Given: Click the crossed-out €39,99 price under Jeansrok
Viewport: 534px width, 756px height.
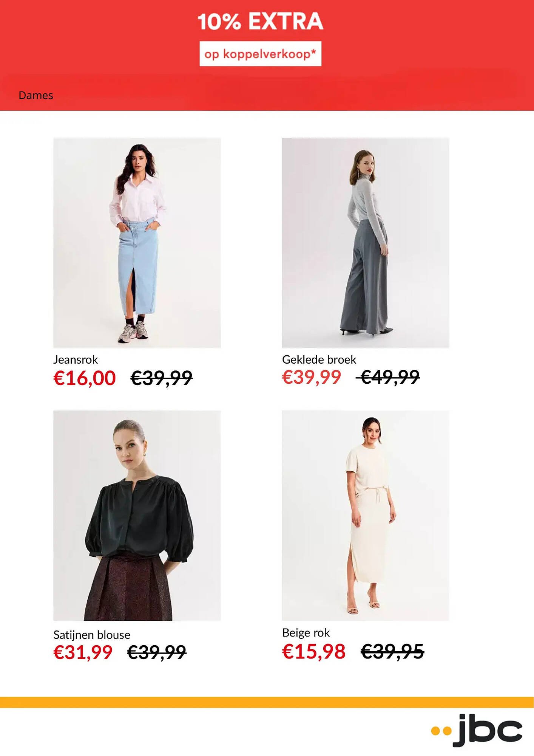Looking at the screenshot, I should [162, 378].
